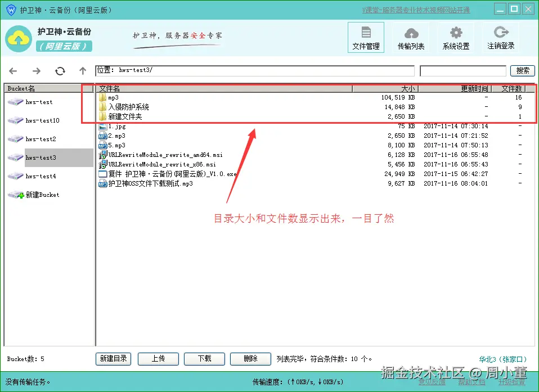Click the 华北3（张家口） region link

coord(503,359)
